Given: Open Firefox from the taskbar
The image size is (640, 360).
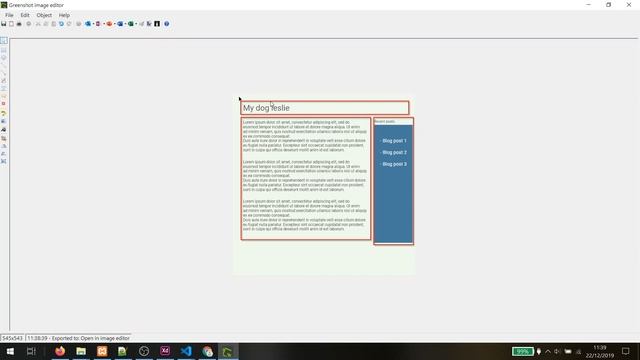Looking at the screenshot, I should 60,351.
